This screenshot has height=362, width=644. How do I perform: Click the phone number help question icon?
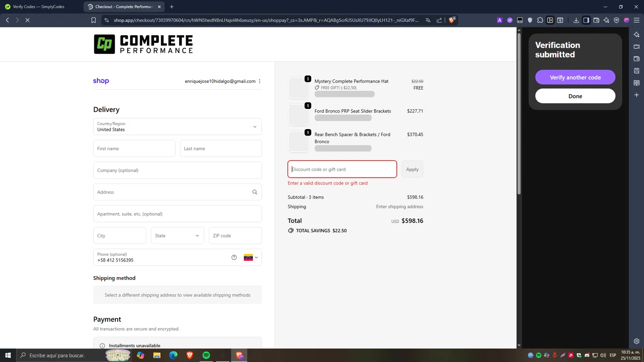coord(234,257)
